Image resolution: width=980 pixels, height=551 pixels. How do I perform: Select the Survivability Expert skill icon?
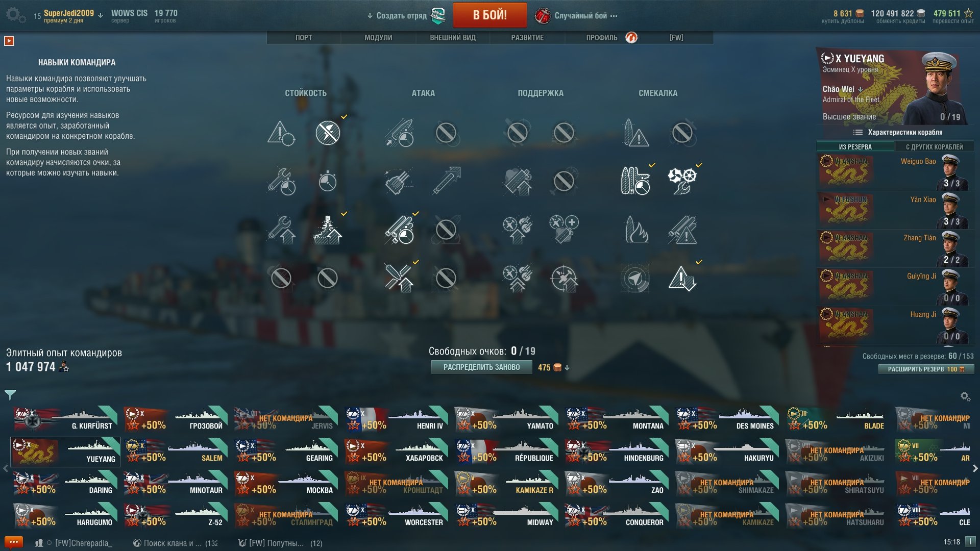point(328,230)
